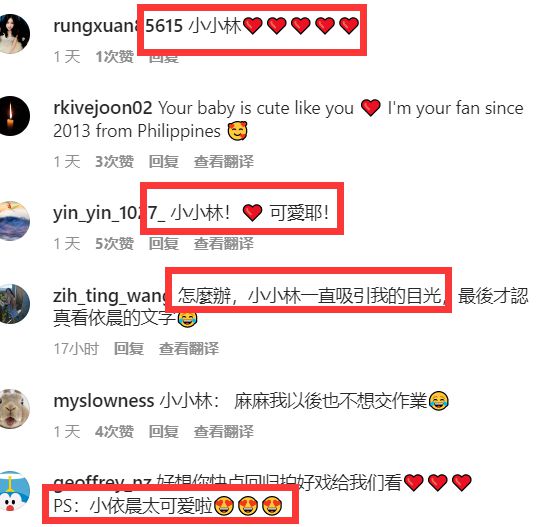Open myslowness username link
544x527 pixels.
[x=104, y=401]
